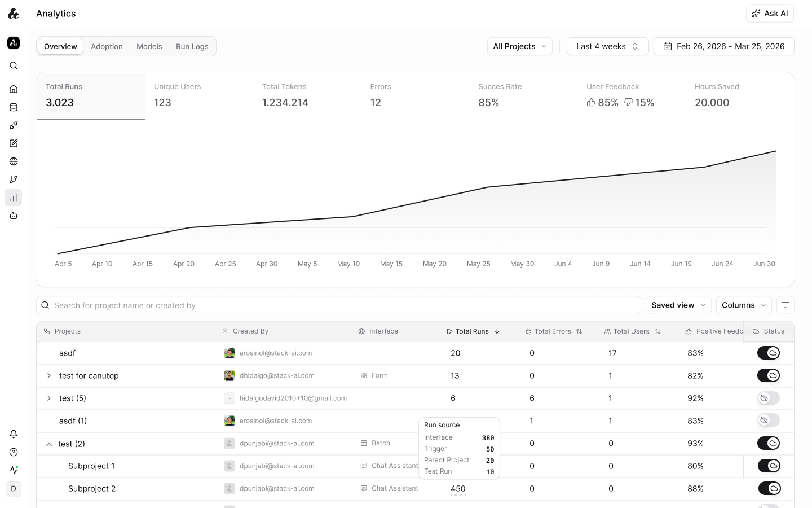Screen dimensions: 812x508
Task: Enable status toggle for test (5)
Action: (x=769, y=398)
